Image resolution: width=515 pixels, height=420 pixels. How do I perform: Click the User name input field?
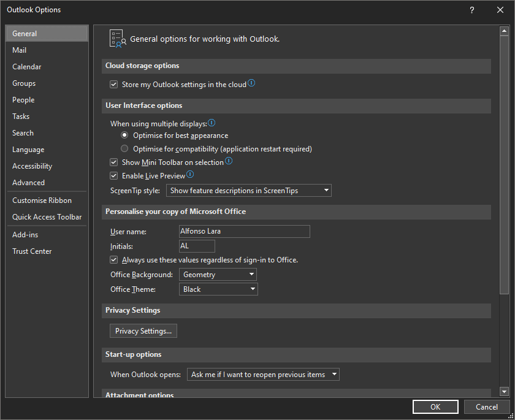245,231
